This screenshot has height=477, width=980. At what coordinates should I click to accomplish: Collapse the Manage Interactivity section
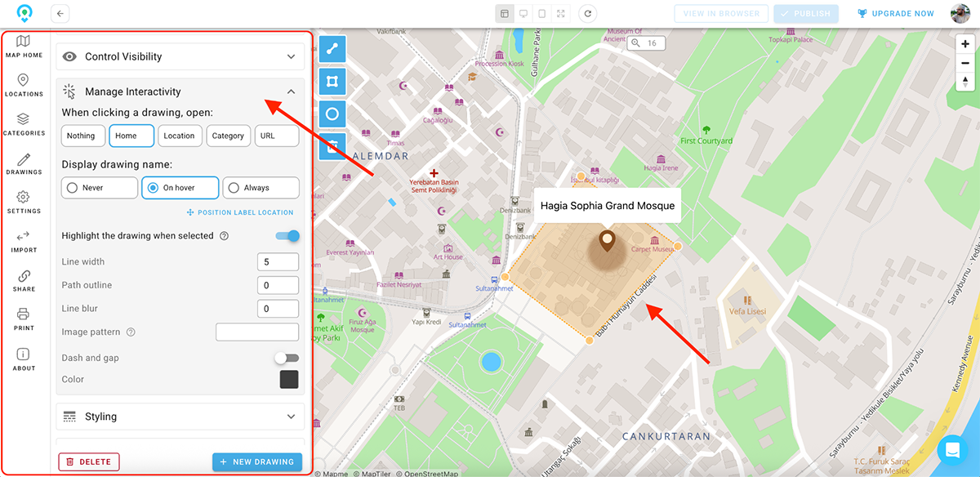click(x=290, y=91)
